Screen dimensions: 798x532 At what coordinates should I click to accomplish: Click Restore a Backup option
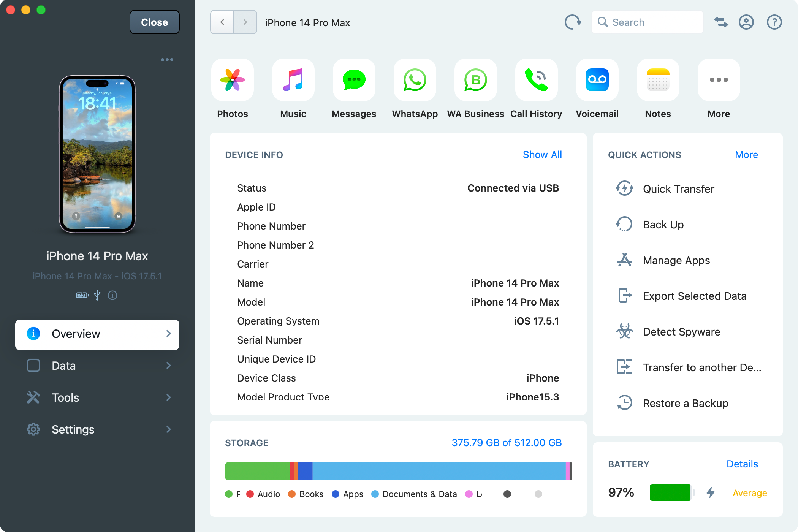click(685, 403)
